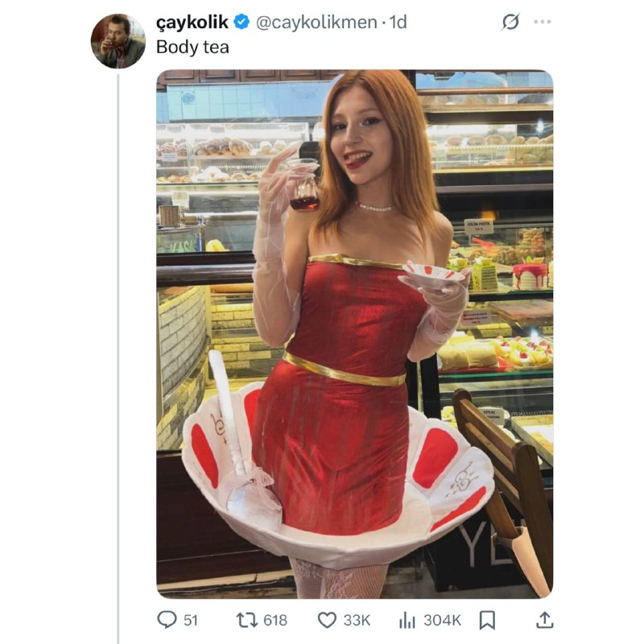Click the reply speech bubble icon
The width and height of the screenshot is (644, 644).
coord(167,619)
